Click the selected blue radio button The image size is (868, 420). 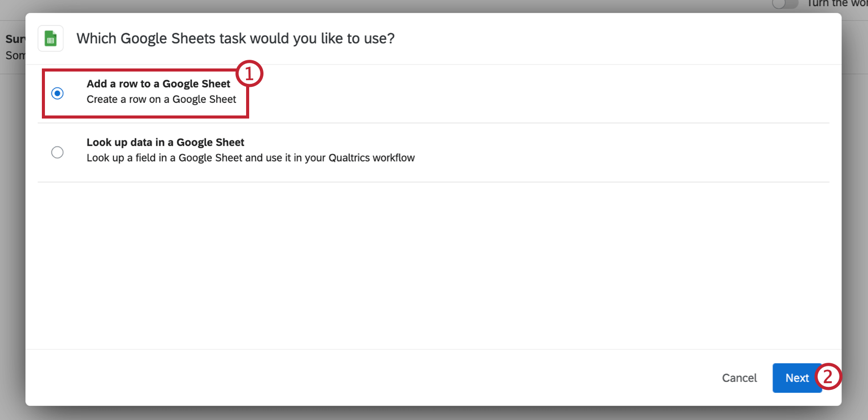(x=57, y=94)
